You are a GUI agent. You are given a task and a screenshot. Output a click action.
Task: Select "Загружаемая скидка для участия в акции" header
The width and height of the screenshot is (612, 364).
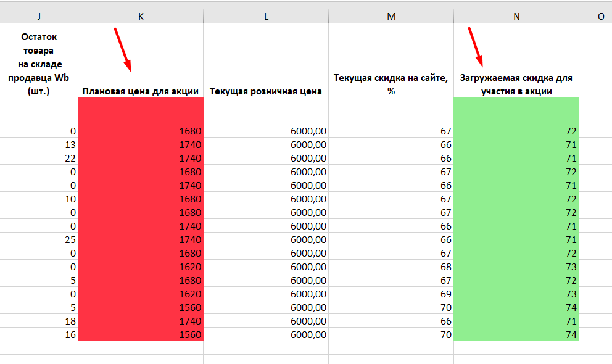pyautogui.click(x=516, y=85)
